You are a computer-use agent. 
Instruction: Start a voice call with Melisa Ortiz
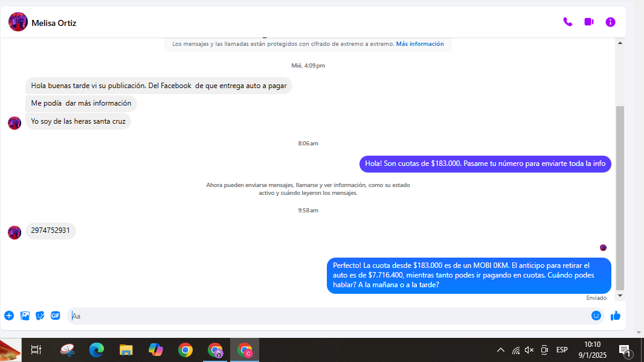point(568,22)
